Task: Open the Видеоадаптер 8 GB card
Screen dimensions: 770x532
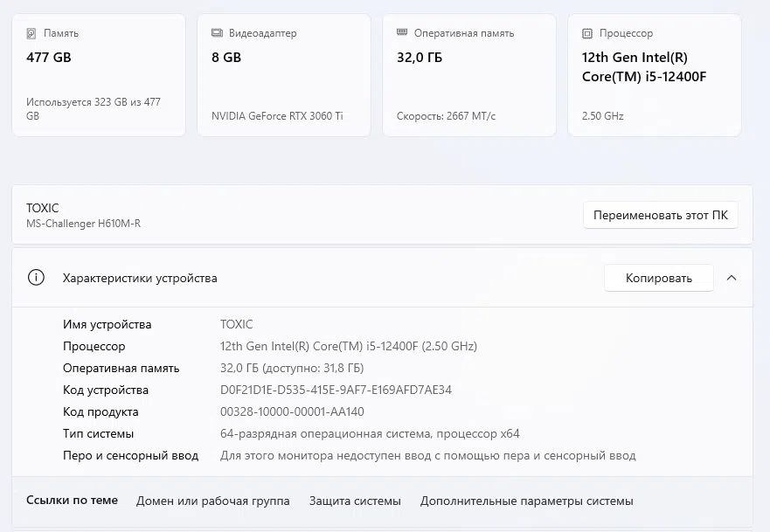Action: point(284,75)
